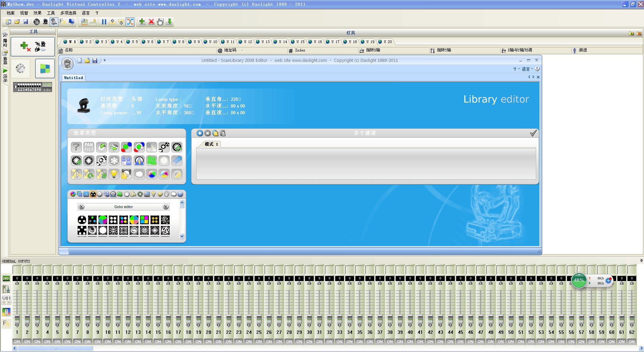Open the 多项选择 menu
This screenshot has height=352, width=644.
coord(68,13)
